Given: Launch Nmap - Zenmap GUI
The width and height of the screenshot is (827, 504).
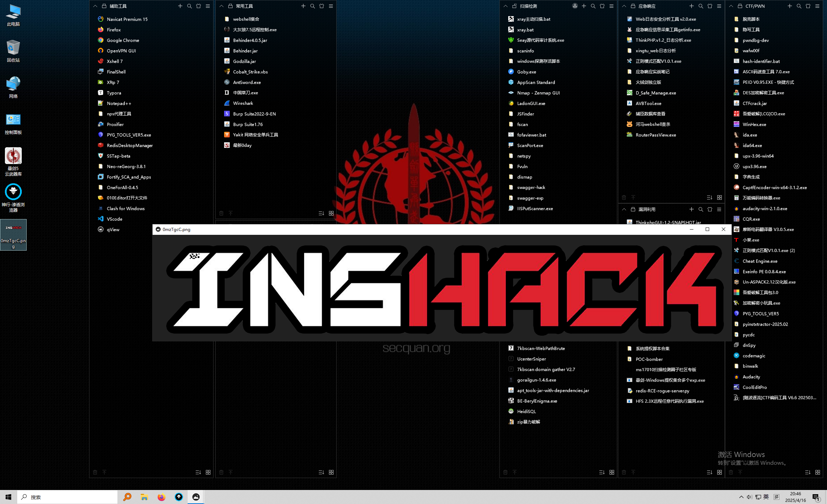Looking at the screenshot, I should pos(538,93).
